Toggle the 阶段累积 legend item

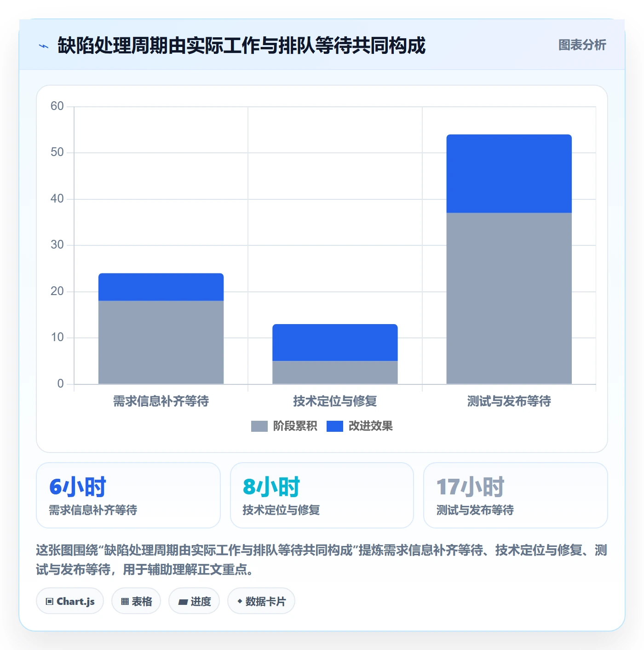[x=284, y=426]
